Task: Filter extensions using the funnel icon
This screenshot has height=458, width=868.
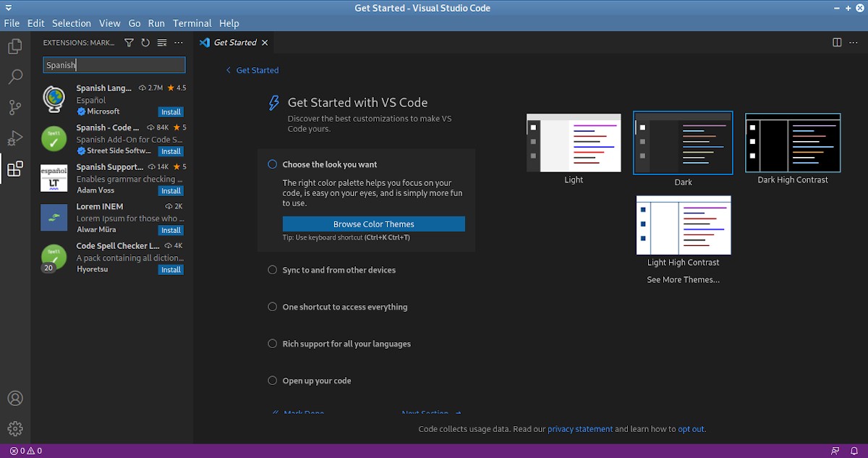Action: (129, 43)
